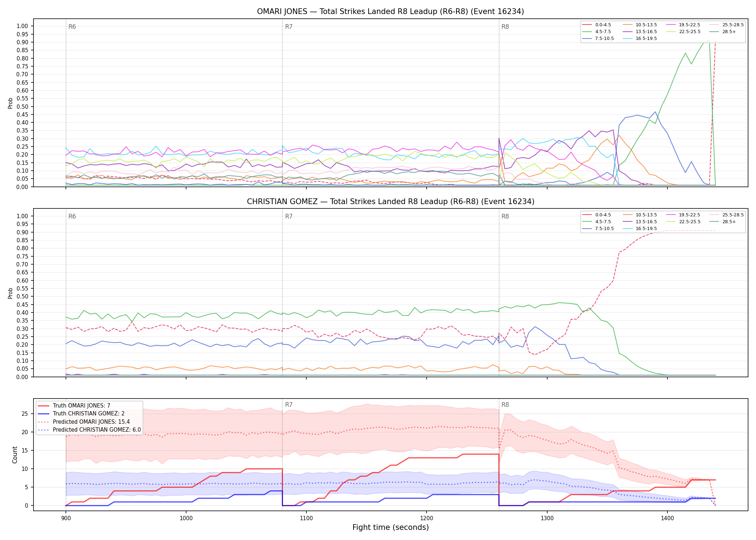The image size is (756, 540).
Task: Click the 1100 tick on the fight time axis
Action: click(306, 518)
